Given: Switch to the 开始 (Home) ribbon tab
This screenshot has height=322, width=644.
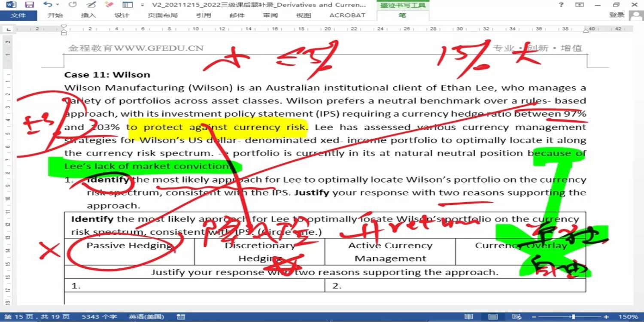Looking at the screenshot, I should [x=55, y=15].
